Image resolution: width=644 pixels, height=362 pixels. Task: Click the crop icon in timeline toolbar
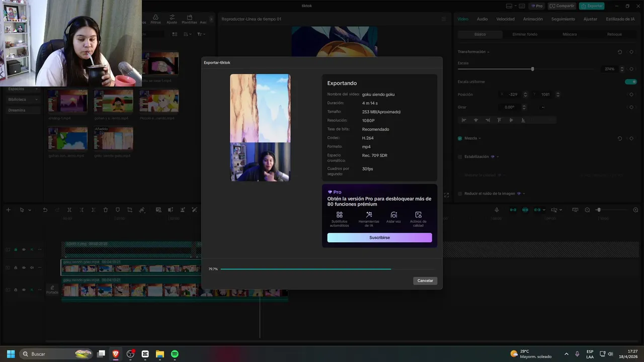pos(130,210)
